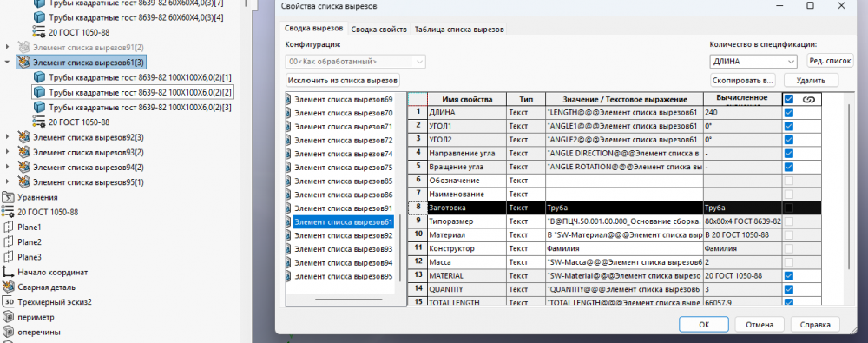Click the Начало координат origin icon
This screenshot has height=343, width=868.
coord(9,272)
